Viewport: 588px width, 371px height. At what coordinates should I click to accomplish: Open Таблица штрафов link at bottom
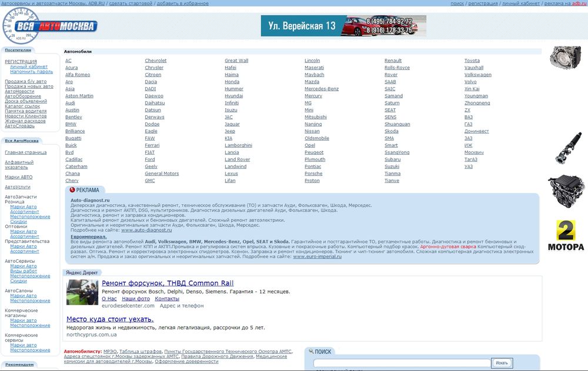[141, 352]
